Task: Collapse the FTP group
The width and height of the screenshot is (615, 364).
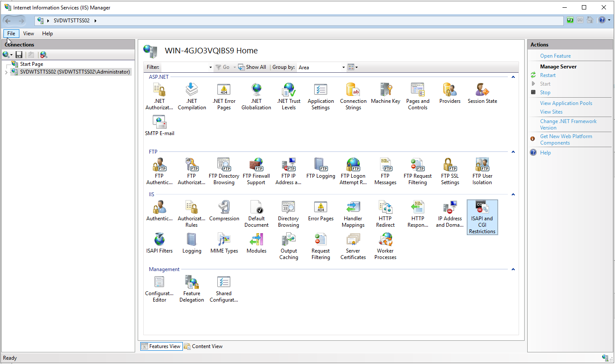Action: [513, 152]
